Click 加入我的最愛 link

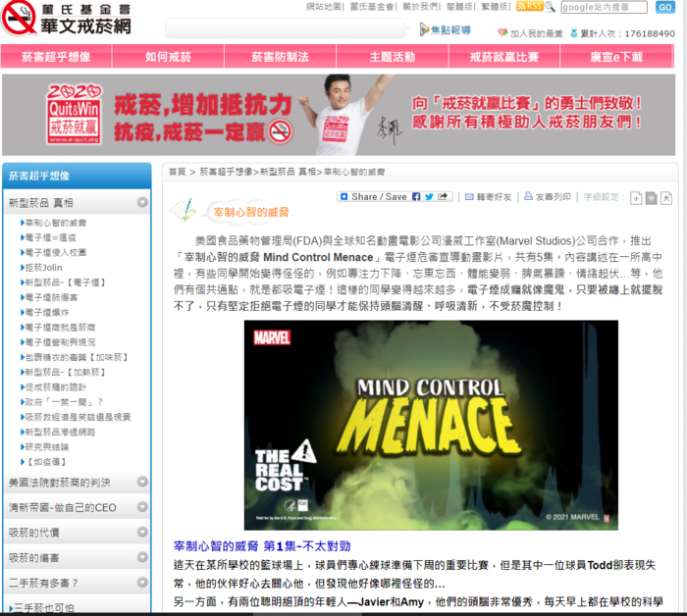pos(536,33)
